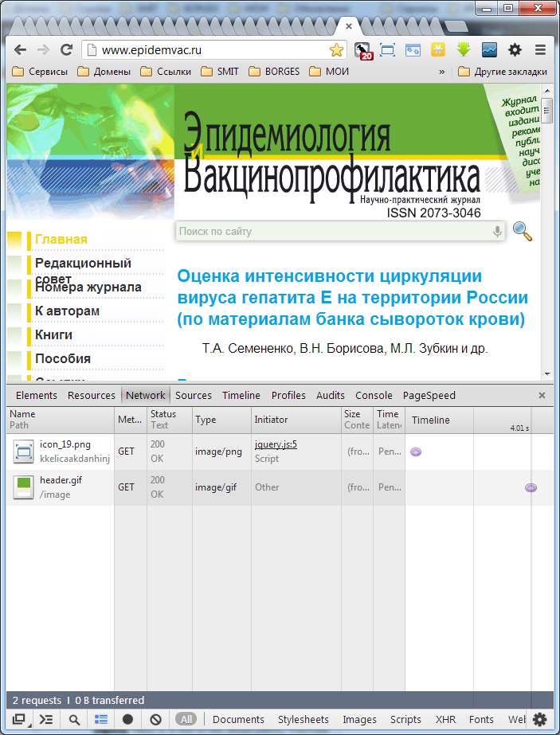Reload the epidemvac.ru page
The height and width of the screenshot is (735, 560).
coord(67,49)
